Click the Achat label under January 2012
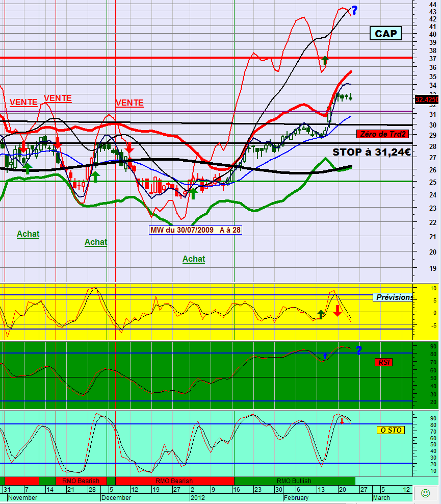The width and height of the screenshot is (441, 504). pos(194,259)
